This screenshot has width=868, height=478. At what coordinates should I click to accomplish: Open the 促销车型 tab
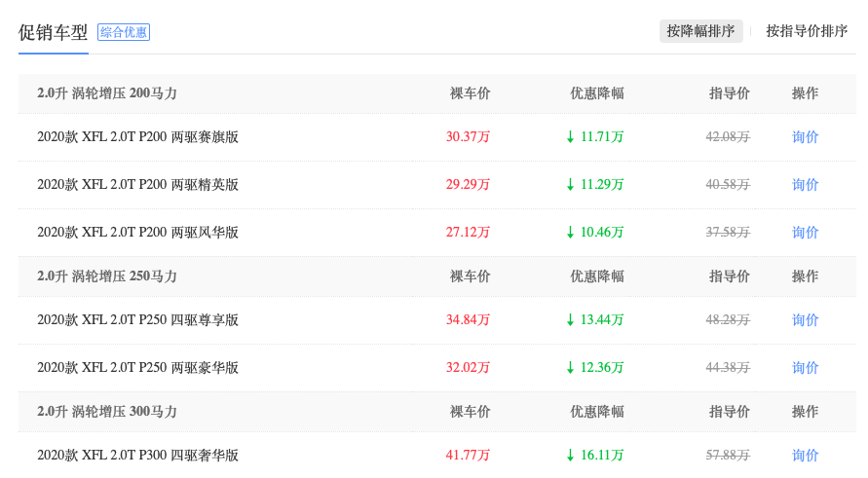click(x=53, y=32)
